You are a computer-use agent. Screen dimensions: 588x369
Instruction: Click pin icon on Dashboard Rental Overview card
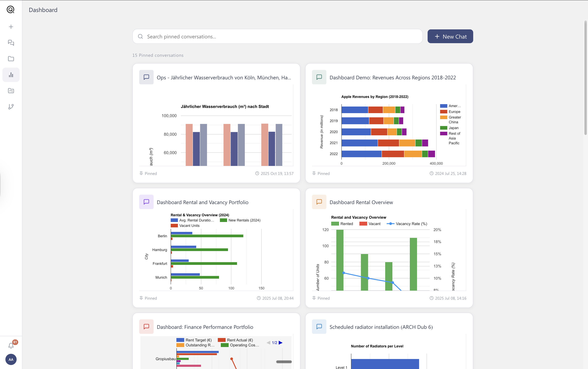point(314,298)
